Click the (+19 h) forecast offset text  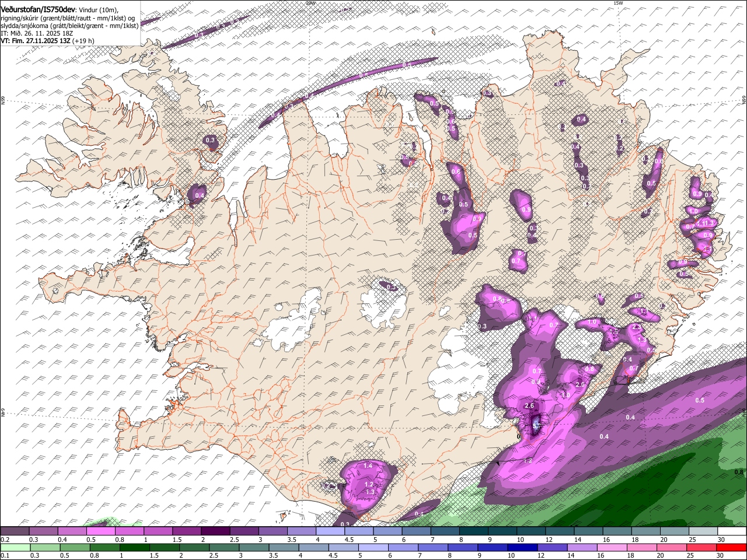pyautogui.click(x=83, y=41)
